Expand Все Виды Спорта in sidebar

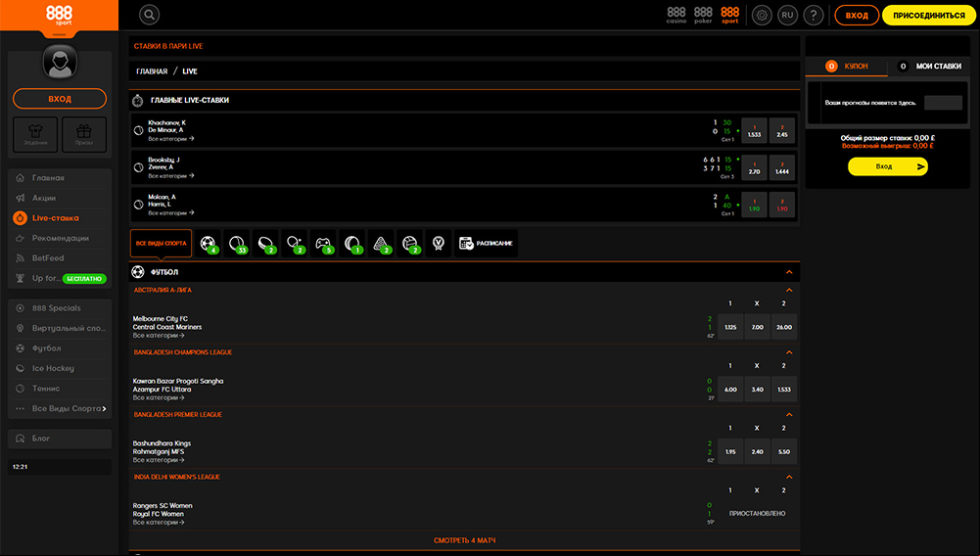click(x=60, y=408)
